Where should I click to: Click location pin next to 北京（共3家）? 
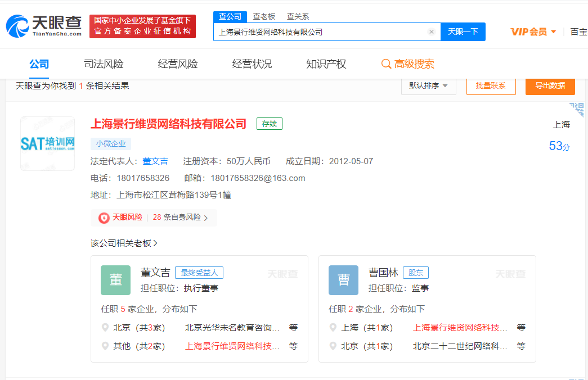point(105,328)
